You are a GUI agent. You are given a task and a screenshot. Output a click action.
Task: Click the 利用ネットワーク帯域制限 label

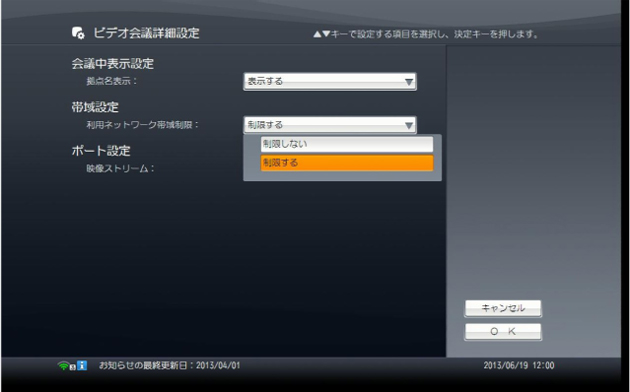click(143, 125)
